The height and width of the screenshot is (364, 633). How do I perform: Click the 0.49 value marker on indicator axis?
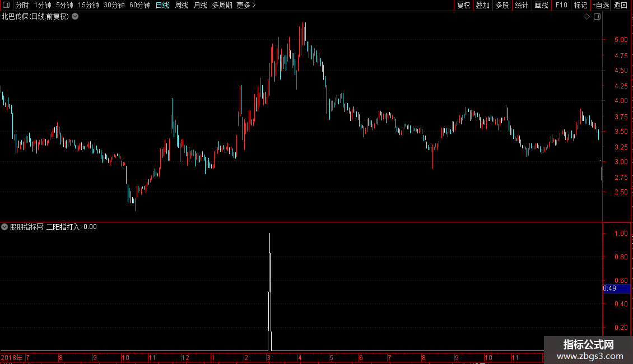coord(616,288)
